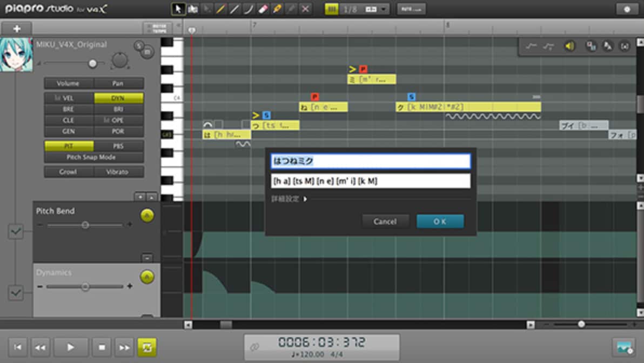Select the Pan parameter tab

(118, 83)
